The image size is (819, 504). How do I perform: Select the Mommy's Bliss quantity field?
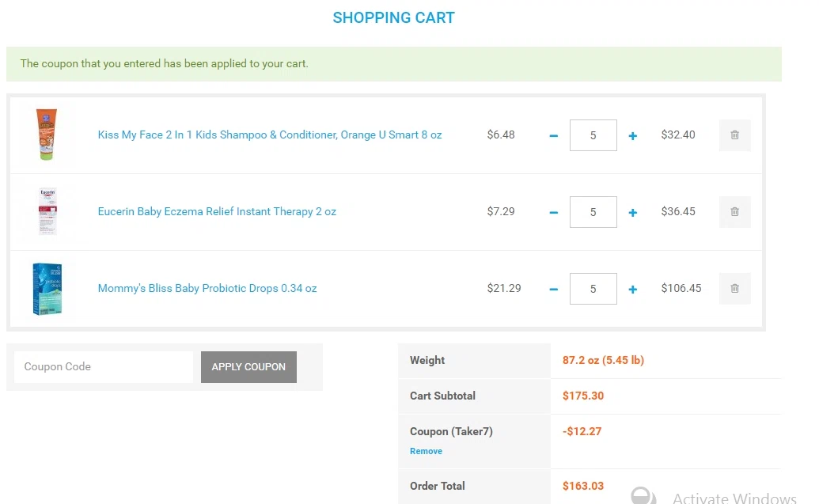pyautogui.click(x=593, y=289)
